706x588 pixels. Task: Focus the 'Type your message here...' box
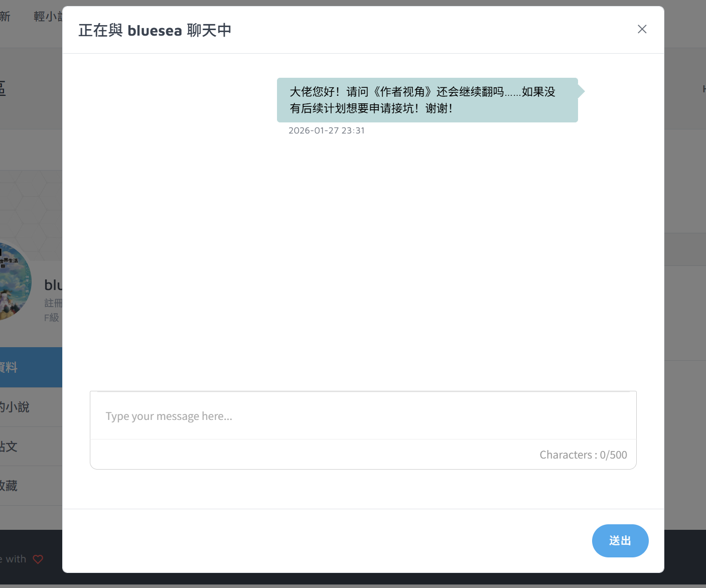[x=363, y=416]
